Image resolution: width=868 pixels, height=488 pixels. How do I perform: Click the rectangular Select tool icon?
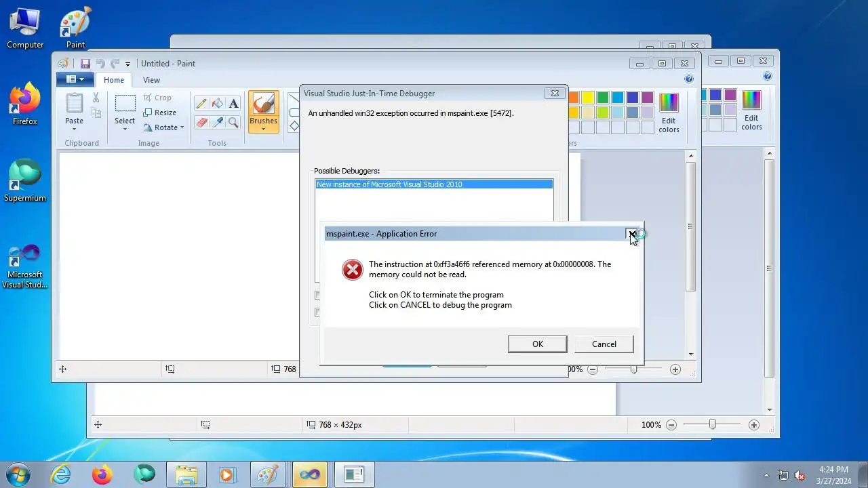(125, 104)
